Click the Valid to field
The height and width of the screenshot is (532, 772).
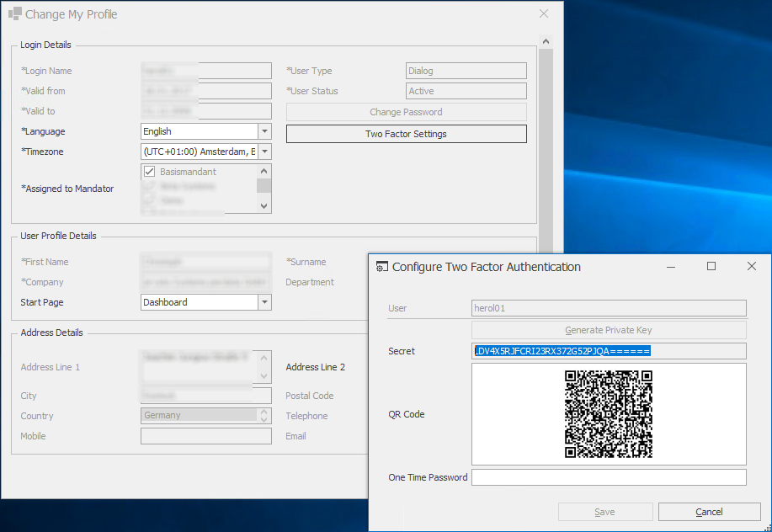pos(205,111)
